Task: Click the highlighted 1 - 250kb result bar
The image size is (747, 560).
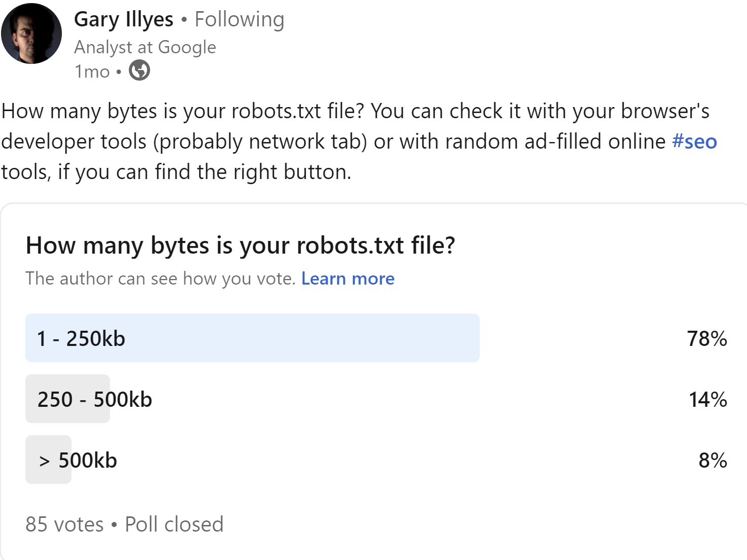Action: pyautogui.click(x=254, y=338)
